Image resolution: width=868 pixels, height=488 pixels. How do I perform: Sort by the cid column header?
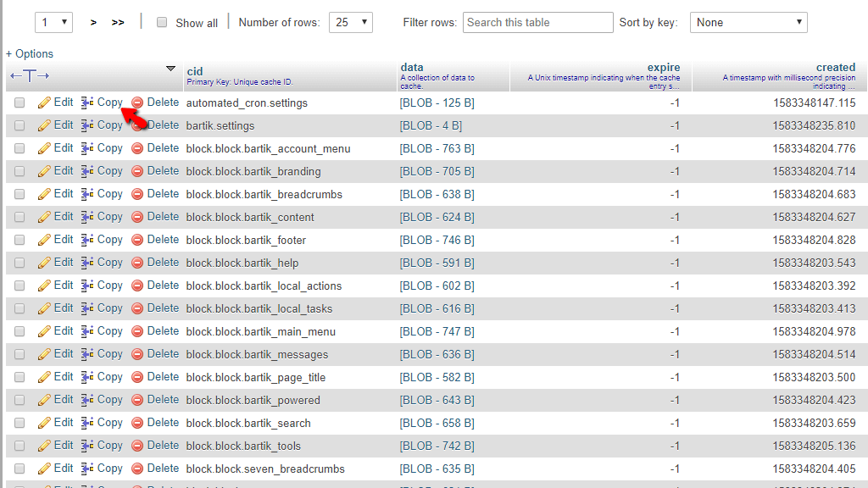pos(195,71)
